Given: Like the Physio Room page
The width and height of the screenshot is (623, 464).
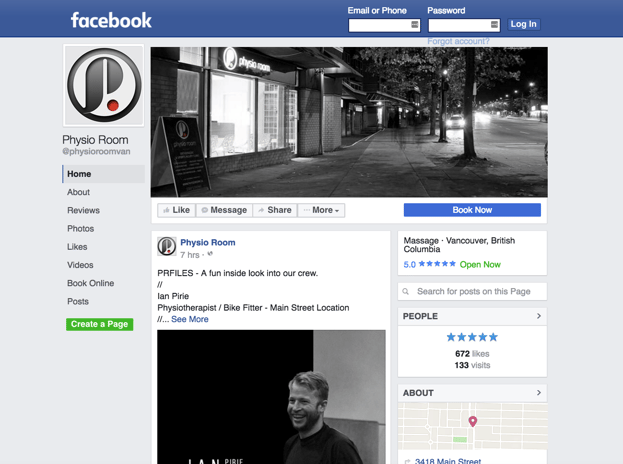Looking at the screenshot, I should pos(176,210).
